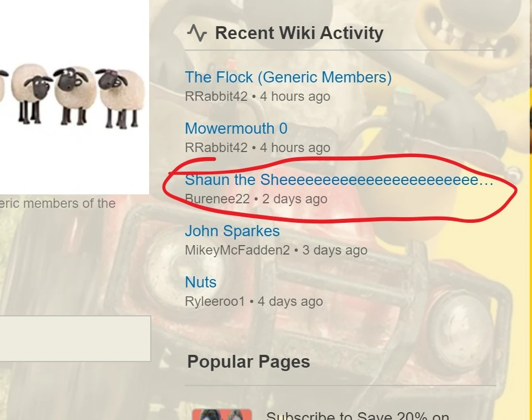
Task: Open the John Sparkes article
Action: point(233,231)
